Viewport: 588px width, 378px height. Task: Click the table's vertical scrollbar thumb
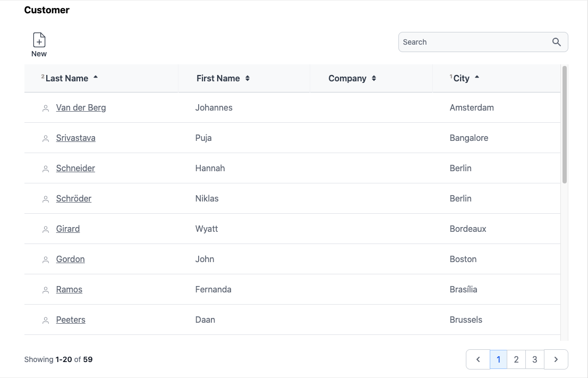[x=565, y=124]
